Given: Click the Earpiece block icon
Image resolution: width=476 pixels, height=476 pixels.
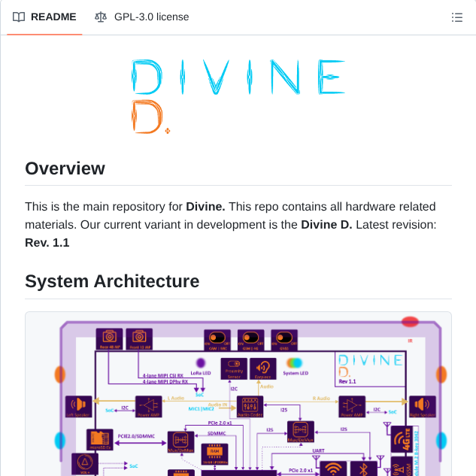Looking at the screenshot, I should pyautogui.click(x=263, y=368).
